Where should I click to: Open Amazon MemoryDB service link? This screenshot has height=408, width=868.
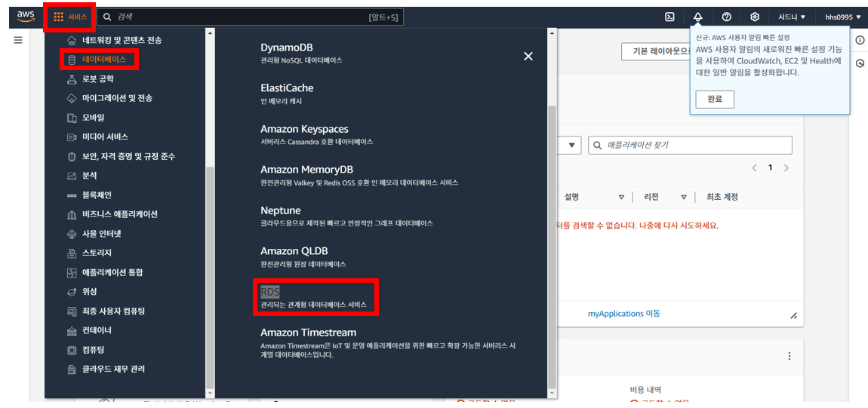(306, 169)
